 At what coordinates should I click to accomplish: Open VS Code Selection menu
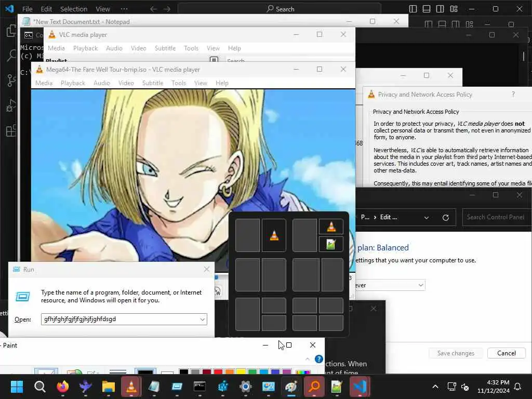click(74, 9)
